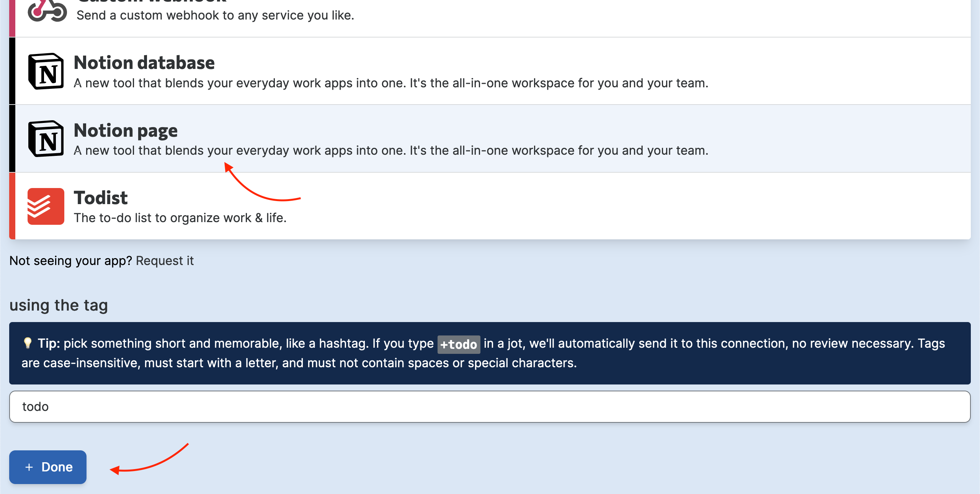Screen dimensions: 980x494
Task: Focus the tag input containing todo
Action: (490, 407)
